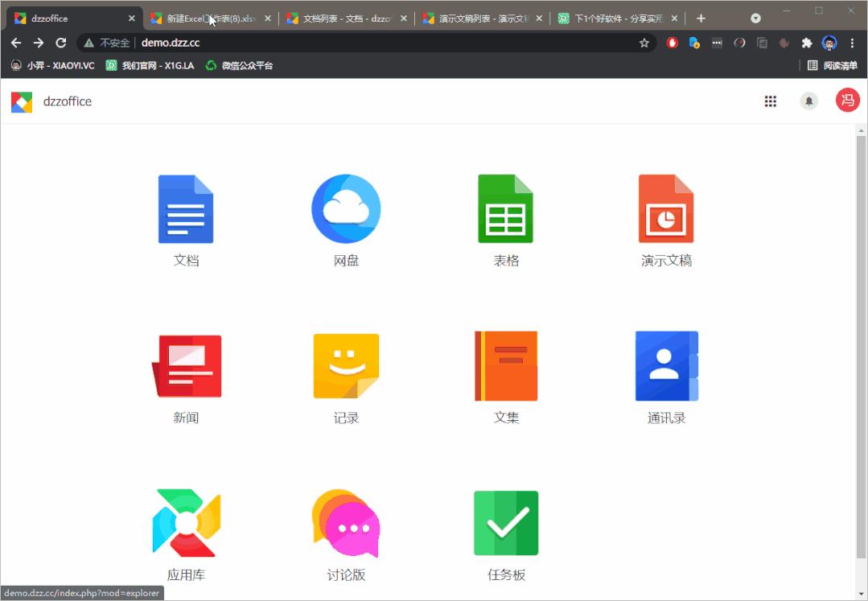Launch the 记录 notes app
The height and width of the screenshot is (601, 868).
346,365
